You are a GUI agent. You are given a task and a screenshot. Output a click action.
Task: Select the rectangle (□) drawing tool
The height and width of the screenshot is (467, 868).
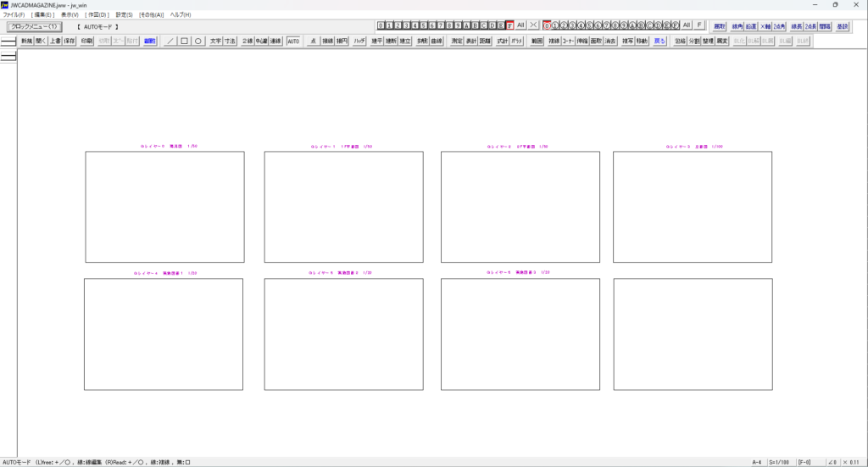click(184, 41)
